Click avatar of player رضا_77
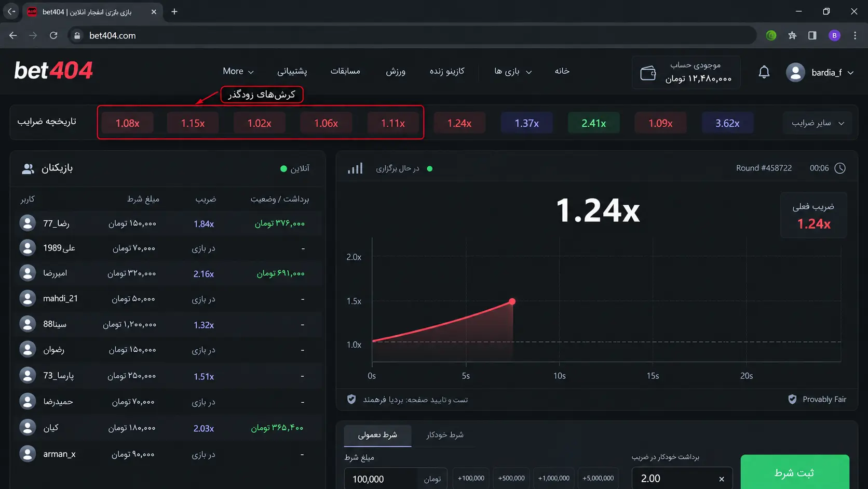This screenshot has width=868, height=489. 28,223
